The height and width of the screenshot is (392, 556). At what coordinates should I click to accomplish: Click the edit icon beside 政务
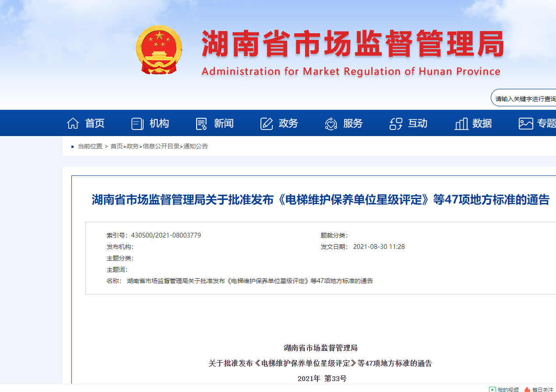point(267,124)
